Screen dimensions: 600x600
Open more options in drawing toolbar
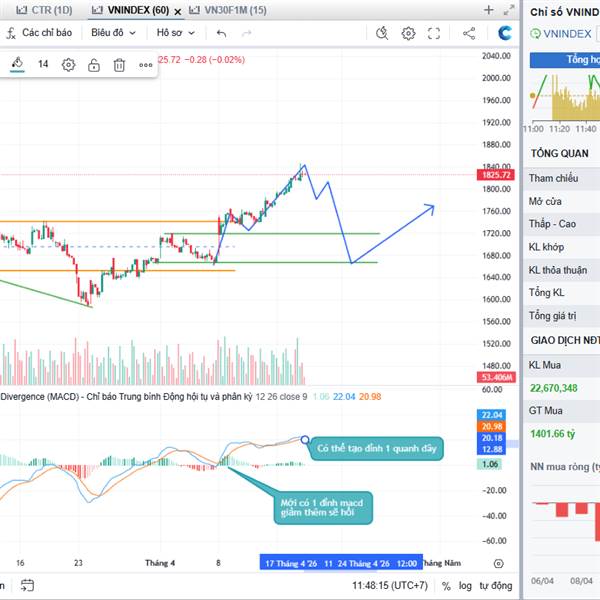(146, 65)
